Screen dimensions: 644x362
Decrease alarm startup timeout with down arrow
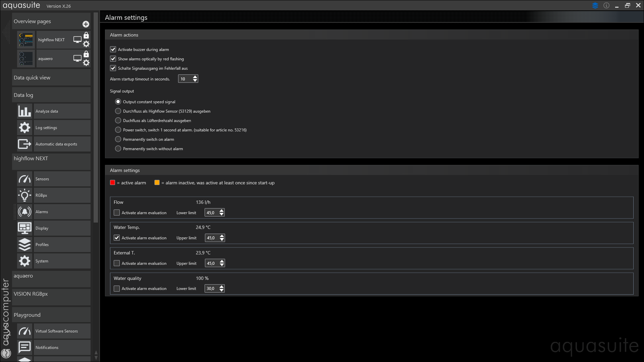(x=195, y=81)
